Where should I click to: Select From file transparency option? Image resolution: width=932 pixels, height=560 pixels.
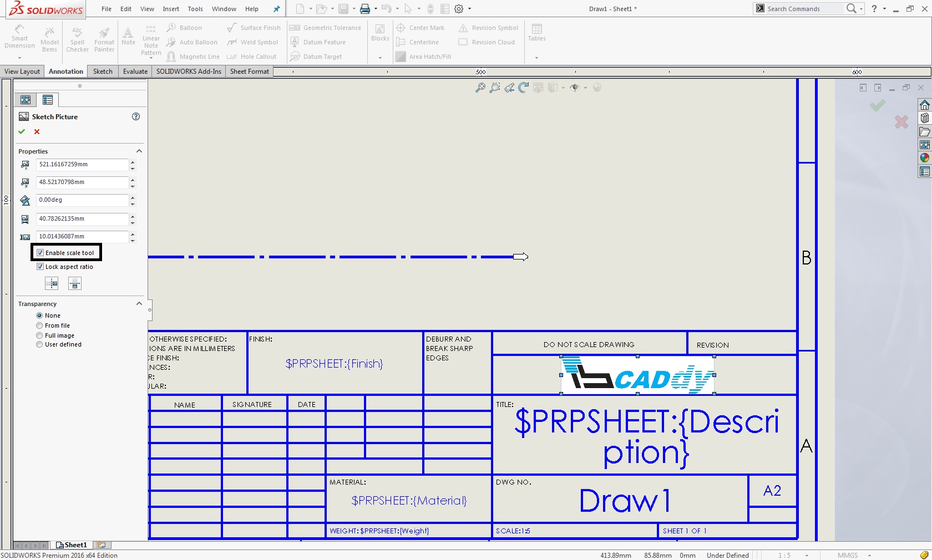39,325
